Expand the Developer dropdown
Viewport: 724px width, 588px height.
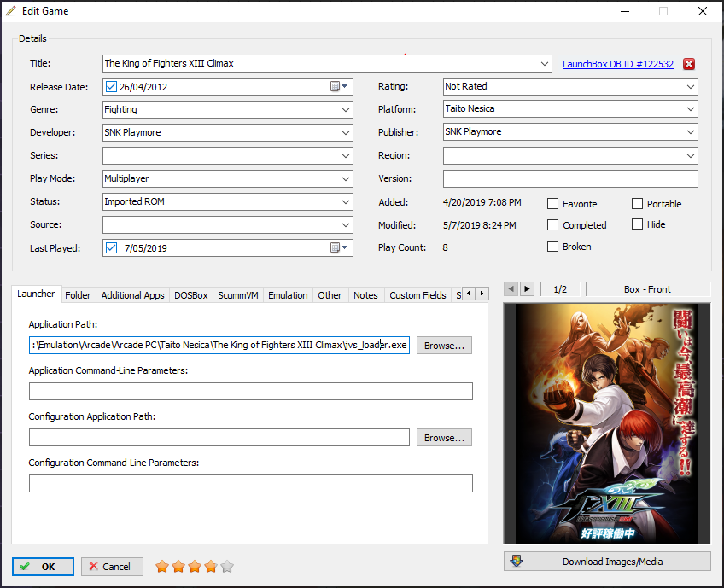coord(346,133)
